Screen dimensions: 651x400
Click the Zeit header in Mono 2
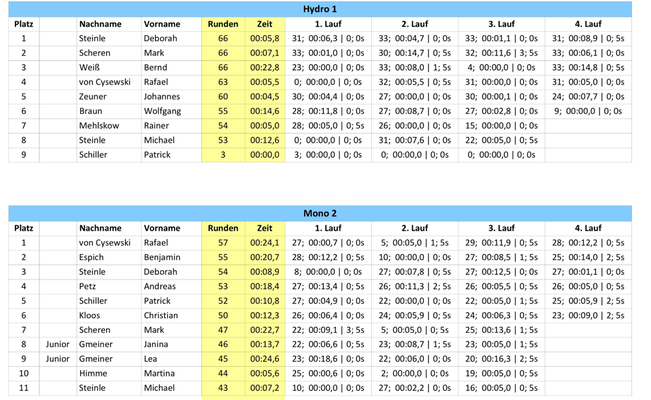click(265, 228)
